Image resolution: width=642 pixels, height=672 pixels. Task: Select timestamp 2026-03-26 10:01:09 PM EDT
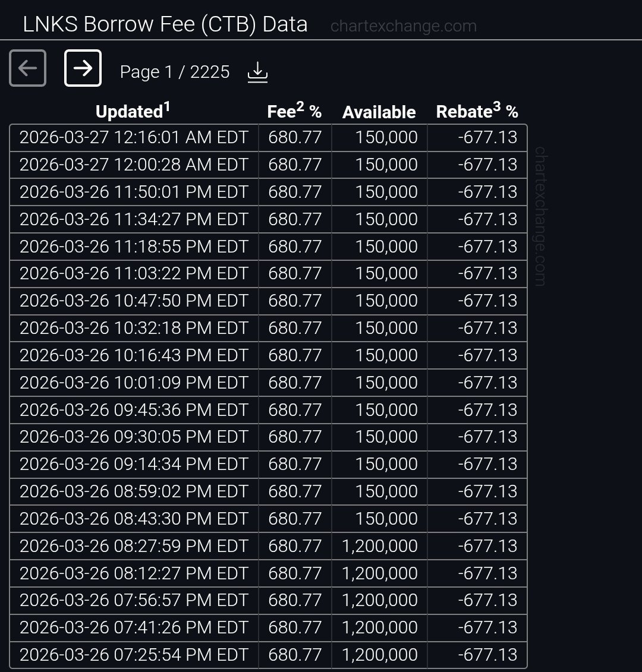[x=134, y=382]
